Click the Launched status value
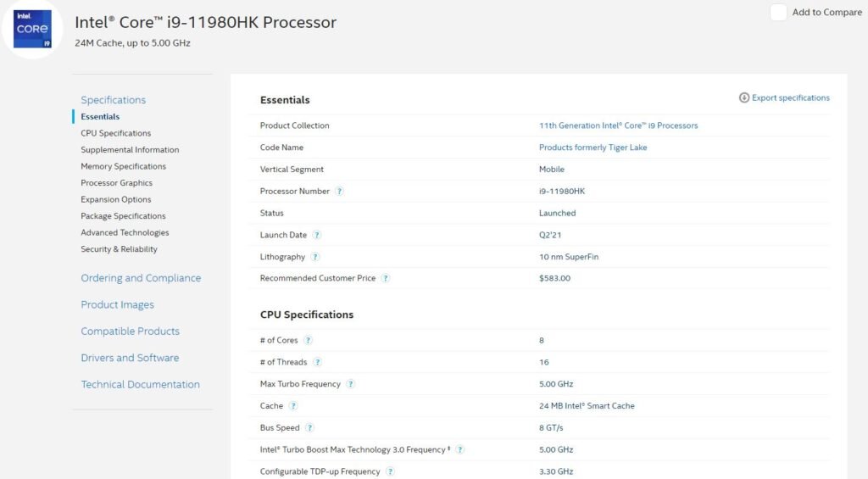The width and height of the screenshot is (868, 479). tap(558, 213)
